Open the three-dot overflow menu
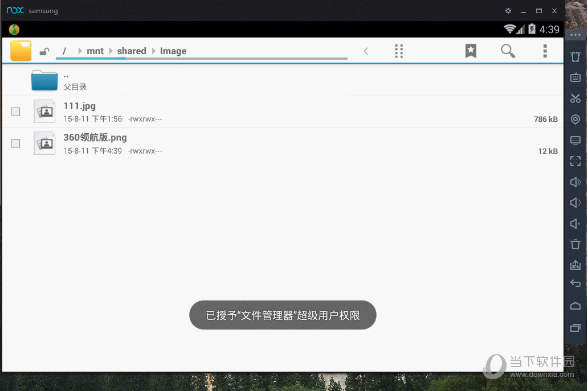The height and width of the screenshot is (391, 588). pyautogui.click(x=545, y=51)
